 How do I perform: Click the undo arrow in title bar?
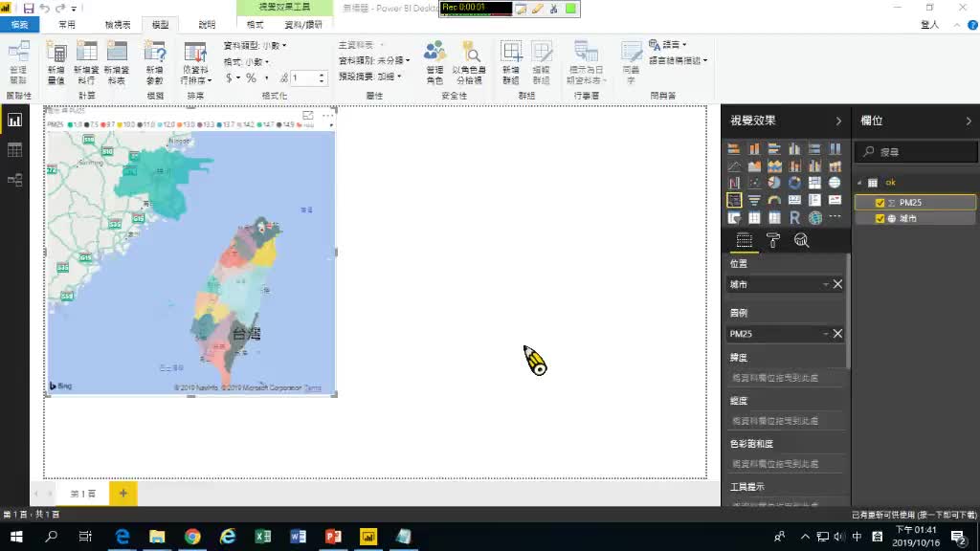(44, 8)
